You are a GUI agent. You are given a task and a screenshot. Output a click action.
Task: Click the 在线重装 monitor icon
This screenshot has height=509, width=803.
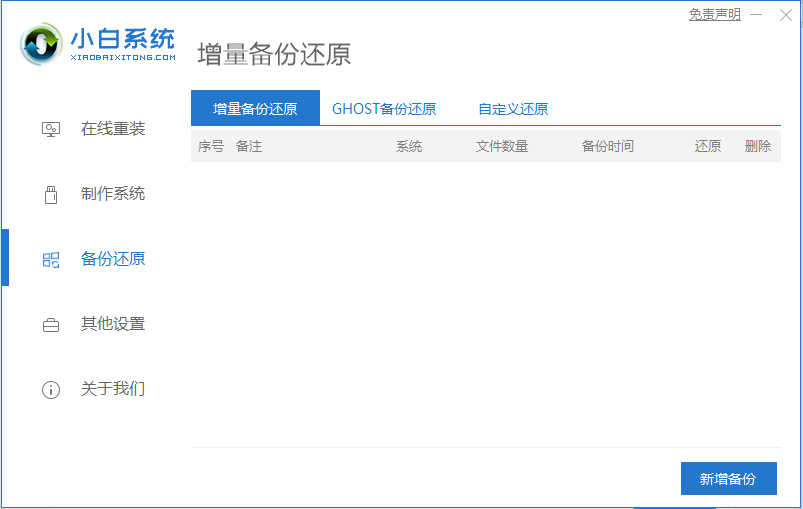[x=51, y=129]
